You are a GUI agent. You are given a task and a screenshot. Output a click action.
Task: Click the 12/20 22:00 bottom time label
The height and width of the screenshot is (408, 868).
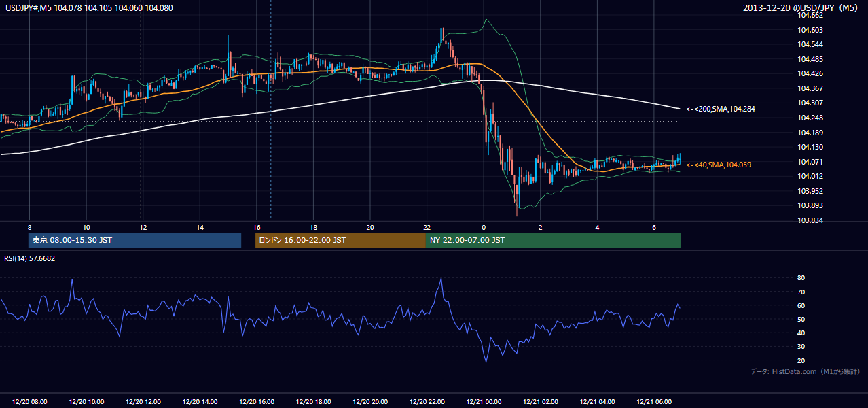(427, 402)
